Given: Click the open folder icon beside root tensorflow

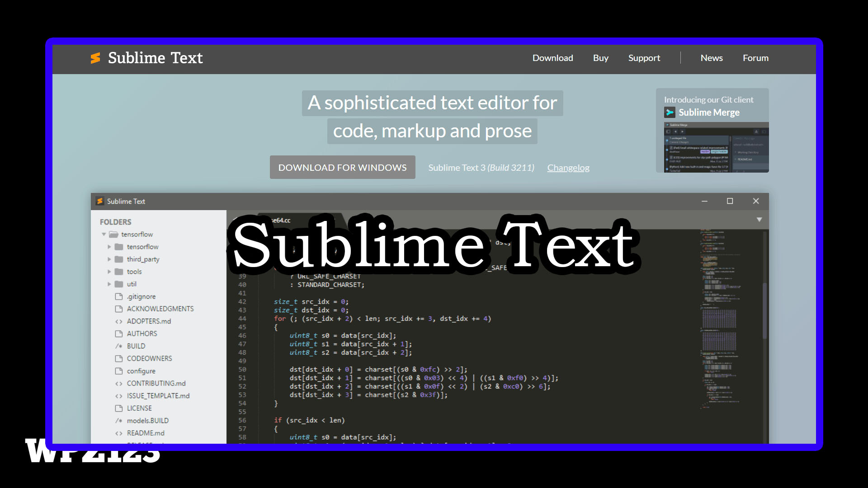Looking at the screenshot, I should point(114,234).
